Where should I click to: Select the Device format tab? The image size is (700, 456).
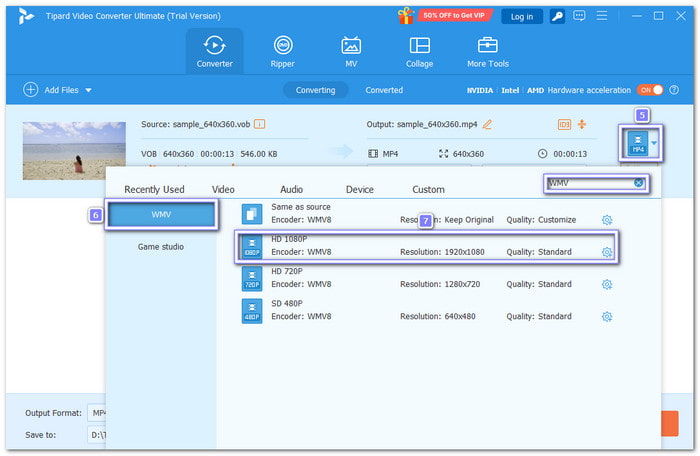click(359, 189)
